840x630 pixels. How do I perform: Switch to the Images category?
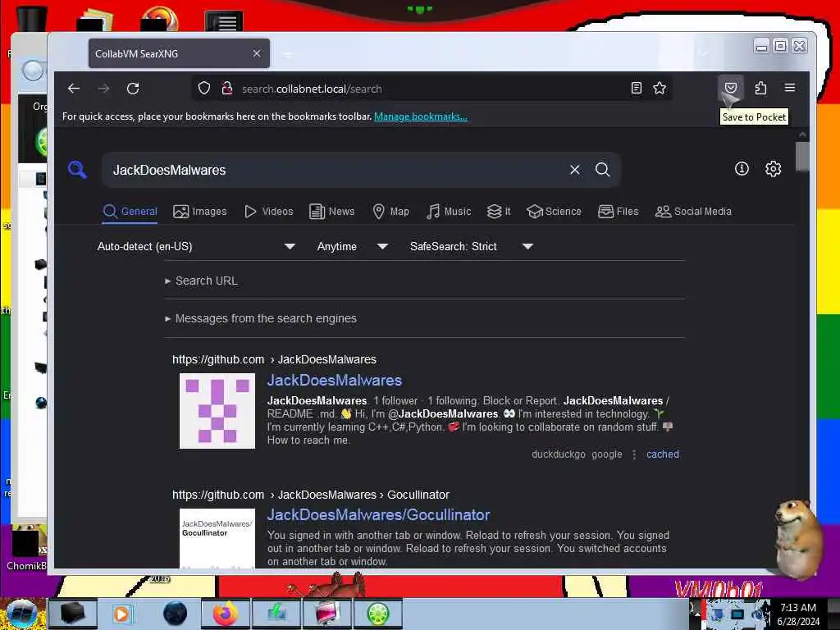tap(200, 212)
